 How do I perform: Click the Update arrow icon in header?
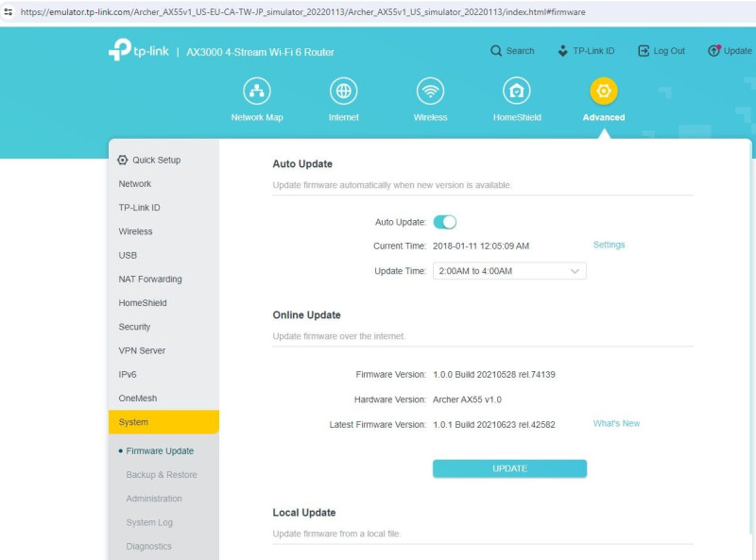pos(713,51)
